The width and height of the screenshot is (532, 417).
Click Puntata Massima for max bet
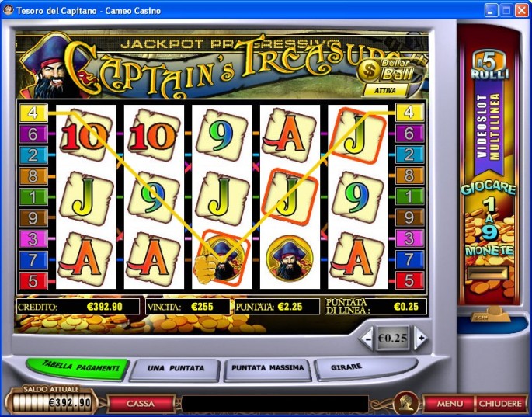(268, 369)
